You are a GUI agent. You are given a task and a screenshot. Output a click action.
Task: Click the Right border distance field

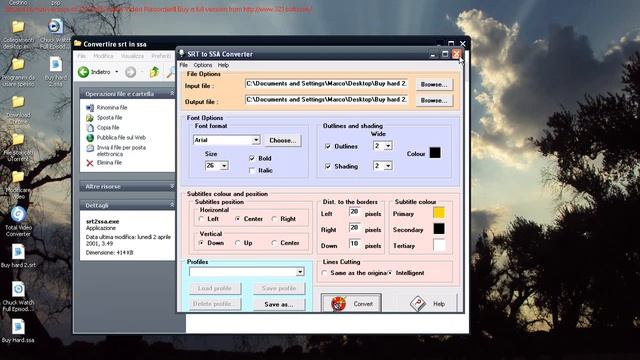click(x=355, y=228)
